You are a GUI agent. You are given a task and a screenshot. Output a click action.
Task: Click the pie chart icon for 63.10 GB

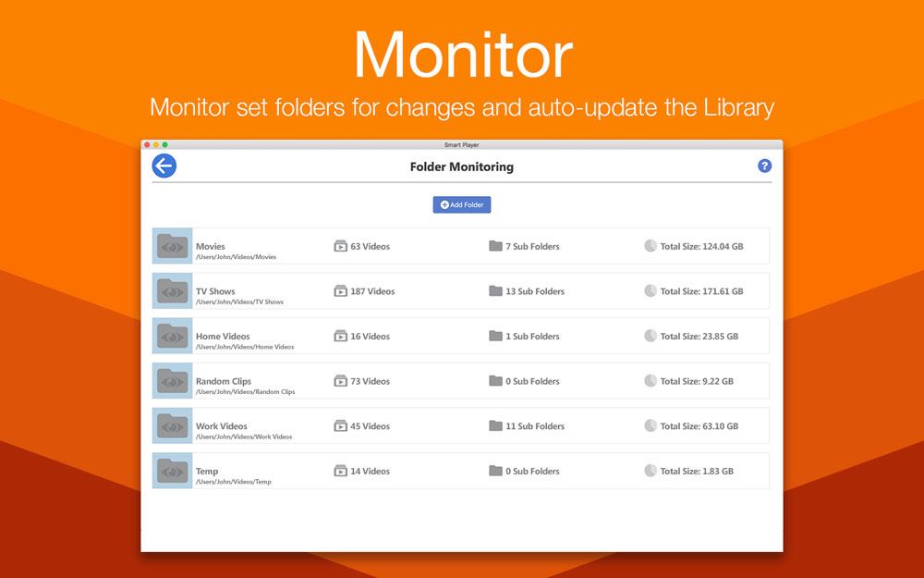point(650,426)
